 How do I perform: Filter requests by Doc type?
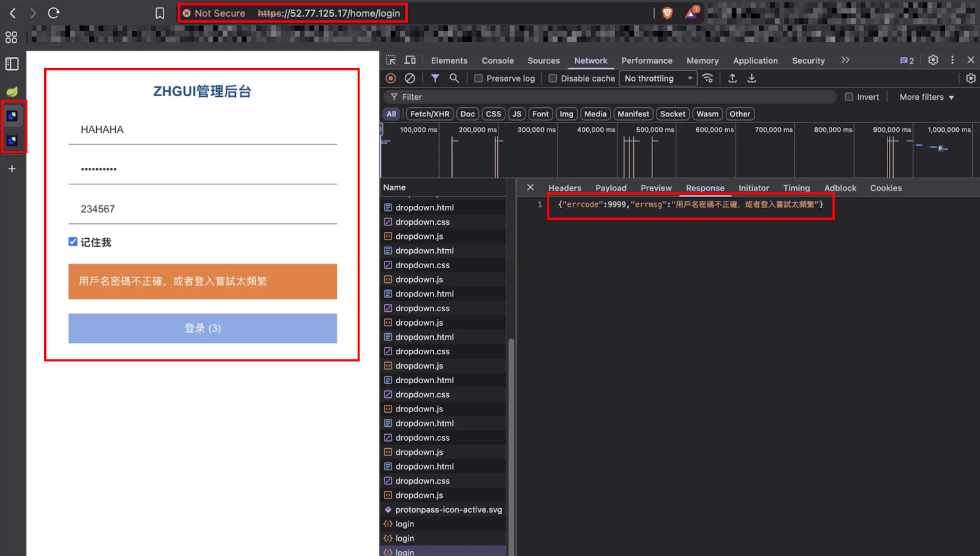467,114
